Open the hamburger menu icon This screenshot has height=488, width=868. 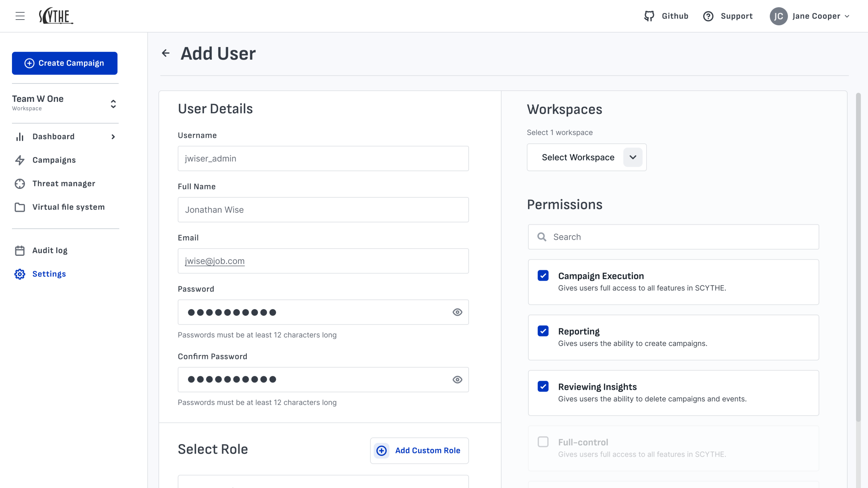tap(20, 16)
